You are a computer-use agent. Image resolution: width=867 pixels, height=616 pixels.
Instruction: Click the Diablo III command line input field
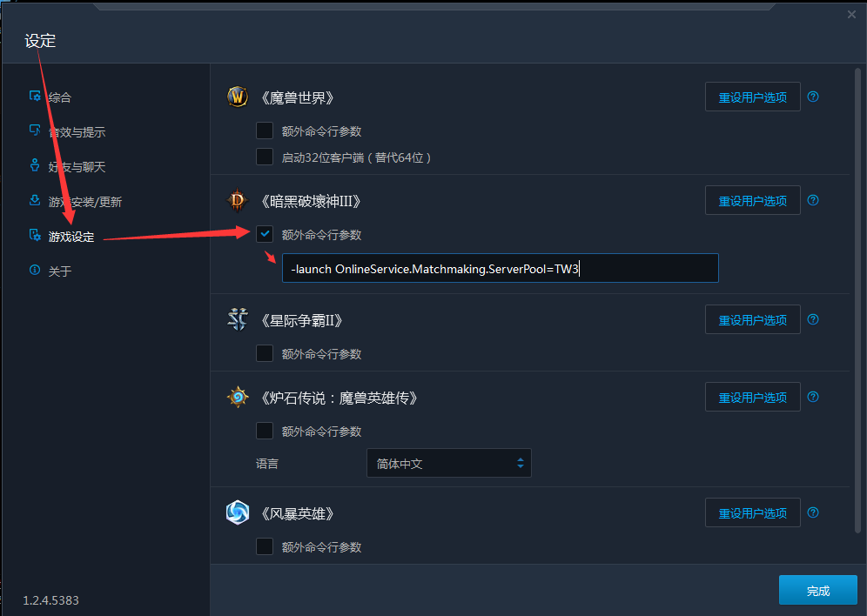click(x=501, y=269)
